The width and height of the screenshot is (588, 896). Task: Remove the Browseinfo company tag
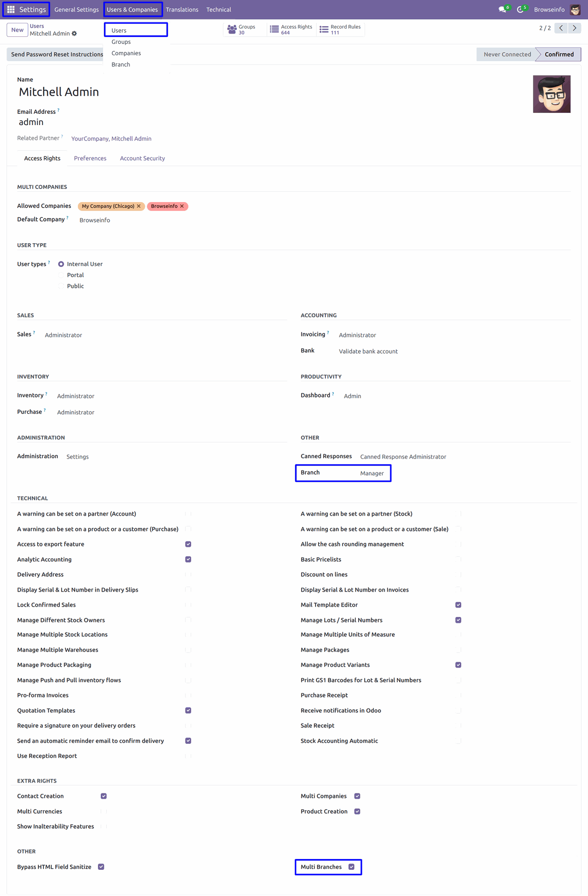point(182,206)
